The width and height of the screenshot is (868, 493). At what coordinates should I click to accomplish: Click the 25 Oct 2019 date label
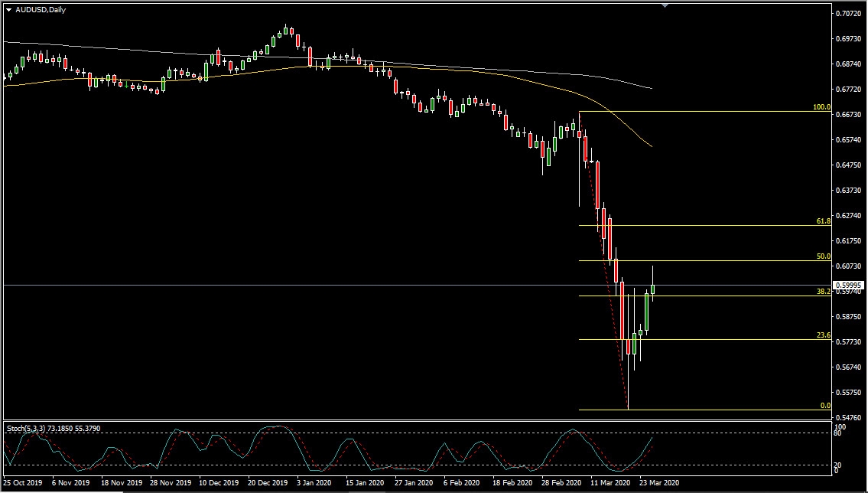pos(23,482)
